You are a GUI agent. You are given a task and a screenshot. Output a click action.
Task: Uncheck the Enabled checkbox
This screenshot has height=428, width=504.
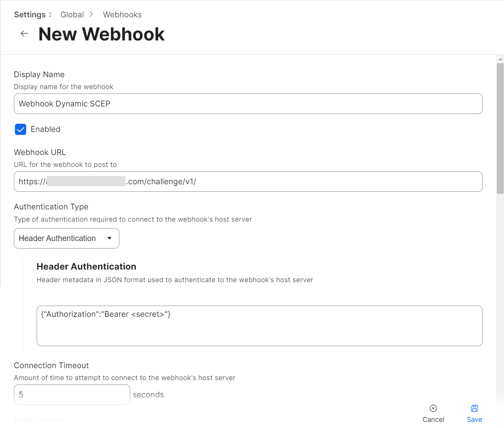click(x=20, y=130)
